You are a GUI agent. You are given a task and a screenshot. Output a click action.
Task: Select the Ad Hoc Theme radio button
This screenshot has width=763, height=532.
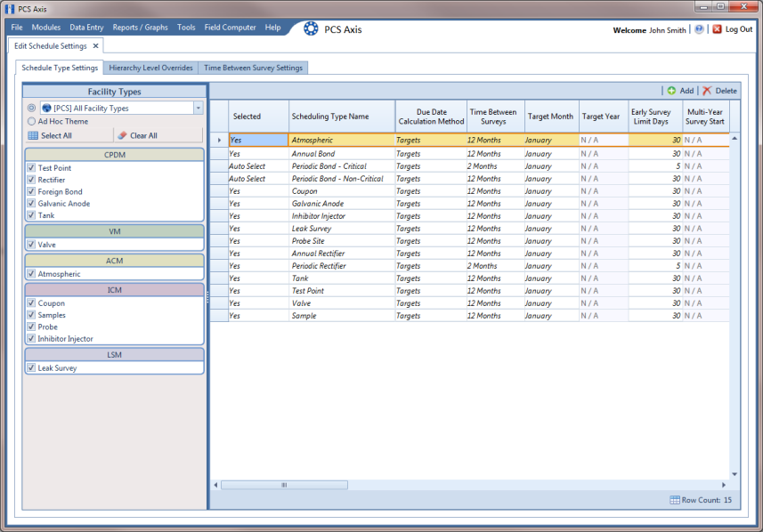pyautogui.click(x=32, y=121)
